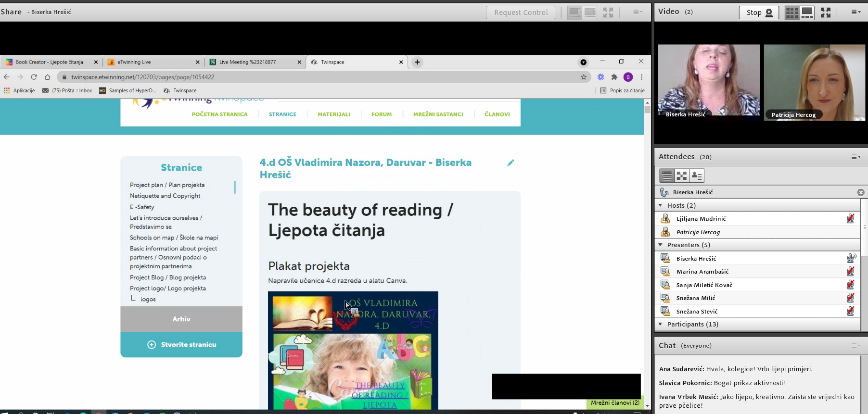
Task: Click muted microphone icon for Ljiljana Mudrinić
Action: point(851,219)
